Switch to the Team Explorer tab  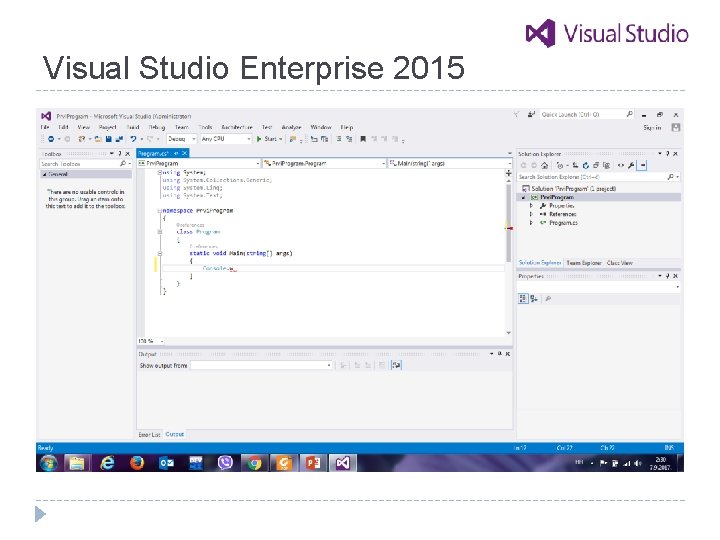(584, 263)
